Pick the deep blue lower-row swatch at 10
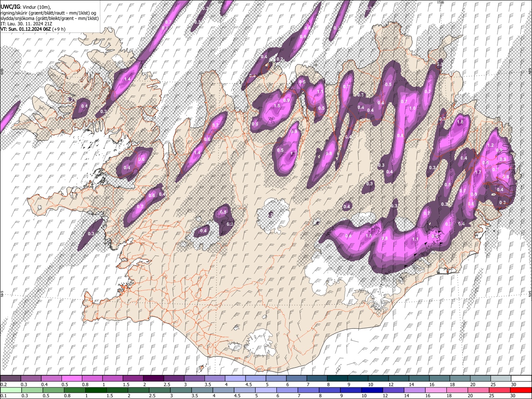Image resolution: width=532 pixels, height=399 pixels. click(x=372, y=390)
